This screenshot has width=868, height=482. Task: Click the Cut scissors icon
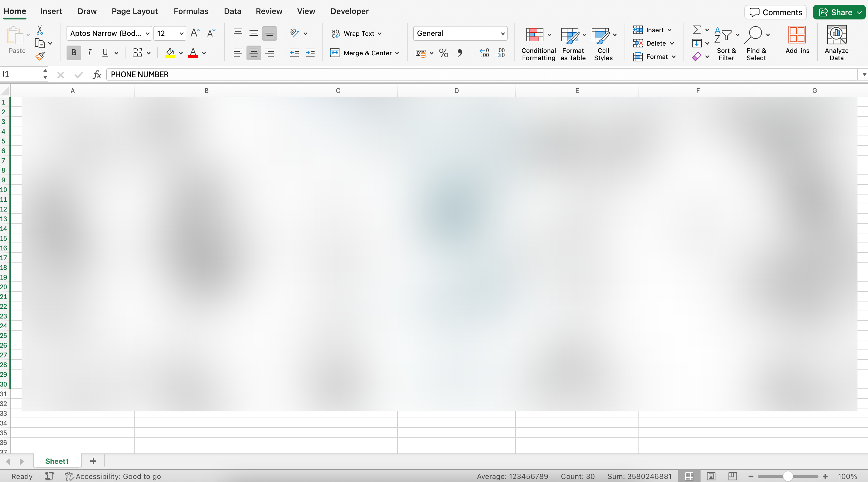[40, 30]
